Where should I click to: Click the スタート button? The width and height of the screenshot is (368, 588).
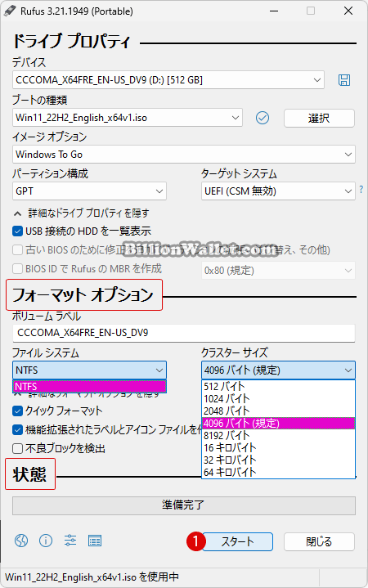[x=237, y=541]
